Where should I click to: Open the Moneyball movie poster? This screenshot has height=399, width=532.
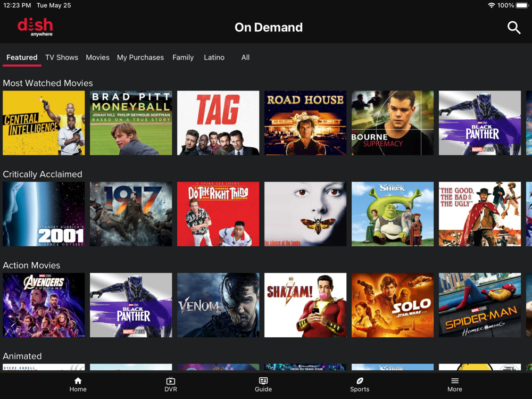(x=131, y=123)
